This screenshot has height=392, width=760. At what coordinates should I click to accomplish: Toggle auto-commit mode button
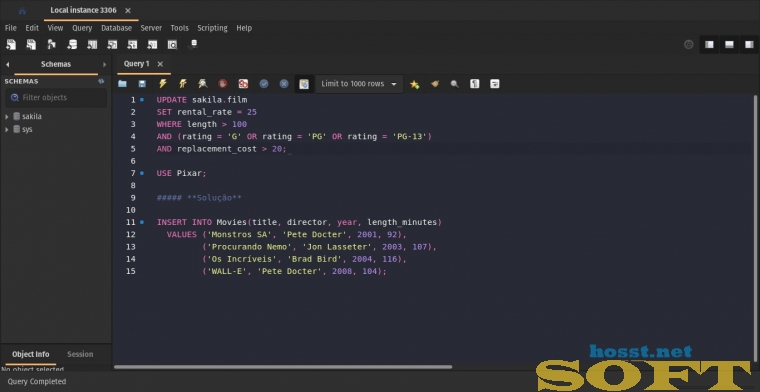(304, 84)
